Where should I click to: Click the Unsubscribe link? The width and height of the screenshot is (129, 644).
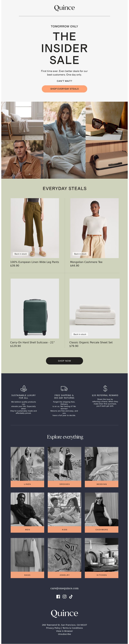[64, 634]
